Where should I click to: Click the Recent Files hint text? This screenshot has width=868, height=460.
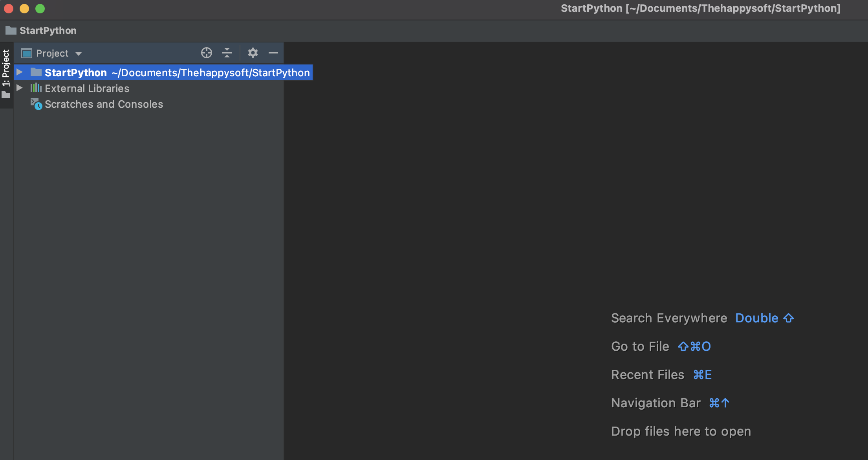(647, 375)
